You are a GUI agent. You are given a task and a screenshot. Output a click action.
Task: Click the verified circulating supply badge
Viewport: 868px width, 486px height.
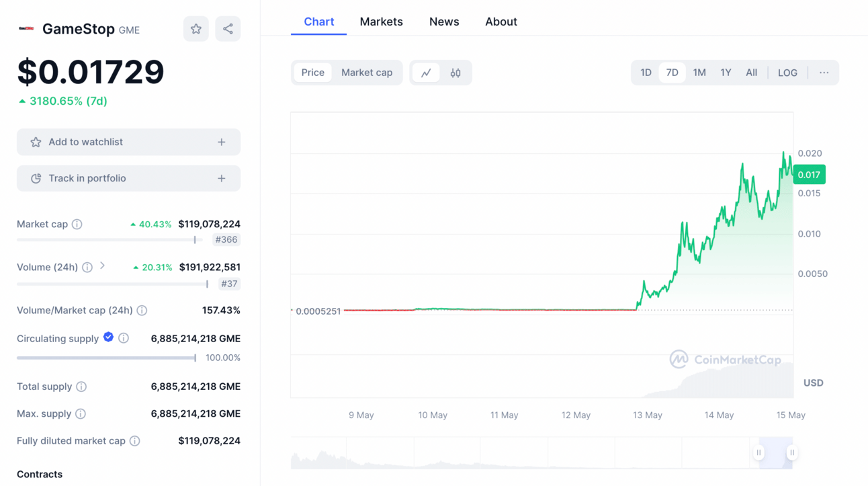click(108, 337)
